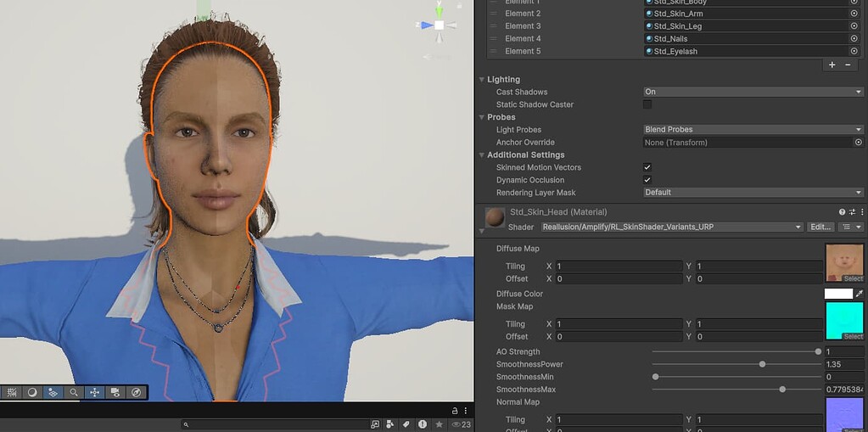Viewport: 868px width, 432px height.
Task: Click the Diffuse Map texture thumbnail
Action: 844,263
